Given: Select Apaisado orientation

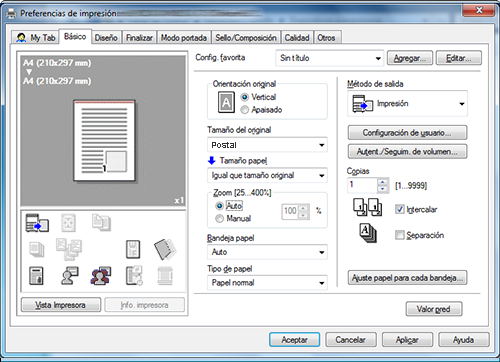Looking at the screenshot, I should pyautogui.click(x=245, y=110).
